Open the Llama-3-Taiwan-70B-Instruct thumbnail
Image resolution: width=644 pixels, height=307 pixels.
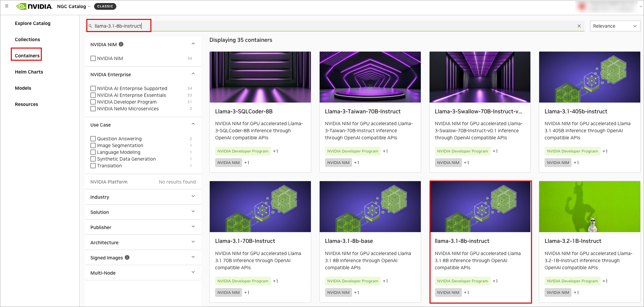point(370,77)
